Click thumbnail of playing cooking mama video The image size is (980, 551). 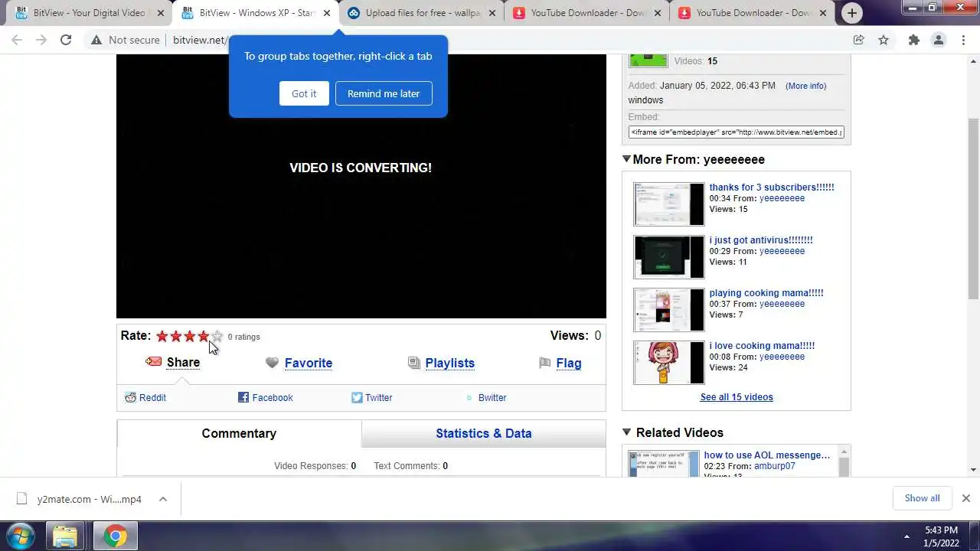668,310
